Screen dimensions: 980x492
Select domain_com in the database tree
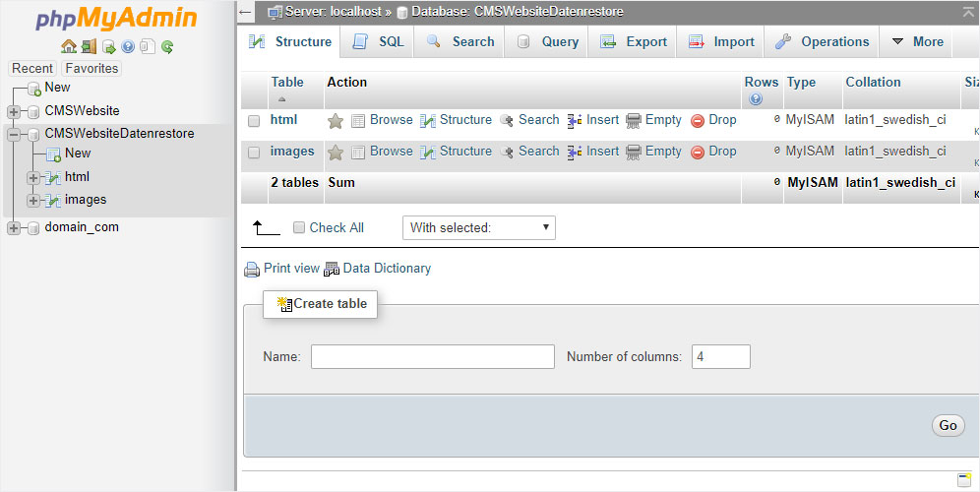[82, 227]
